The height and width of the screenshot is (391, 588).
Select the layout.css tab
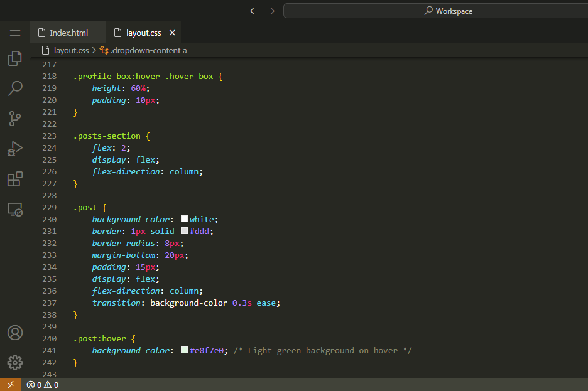pos(143,33)
